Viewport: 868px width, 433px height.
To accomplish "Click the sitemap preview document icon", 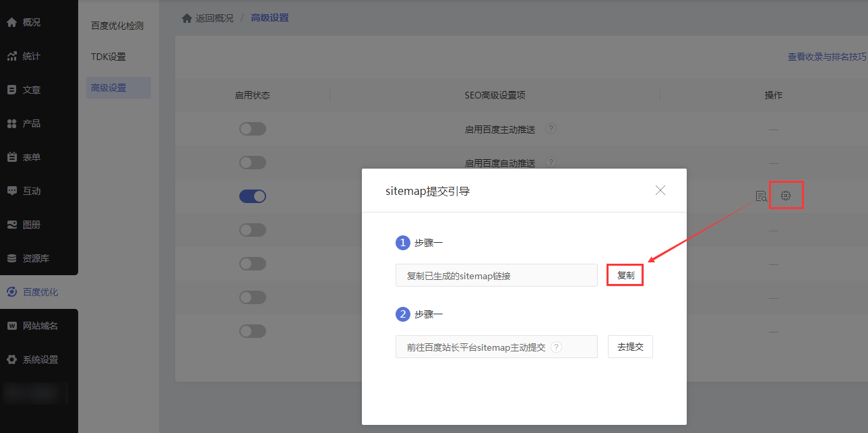I will point(761,196).
